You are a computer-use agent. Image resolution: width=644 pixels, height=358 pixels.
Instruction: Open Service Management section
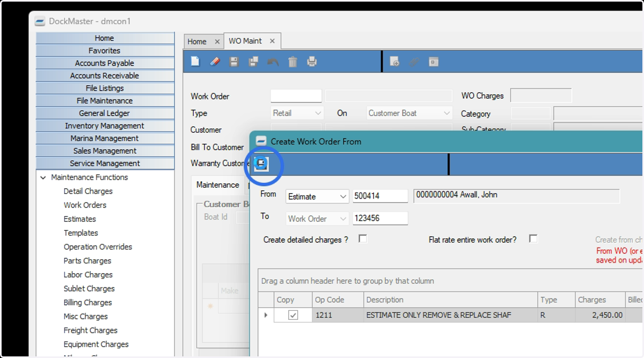pyautogui.click(x=105, y=163)
